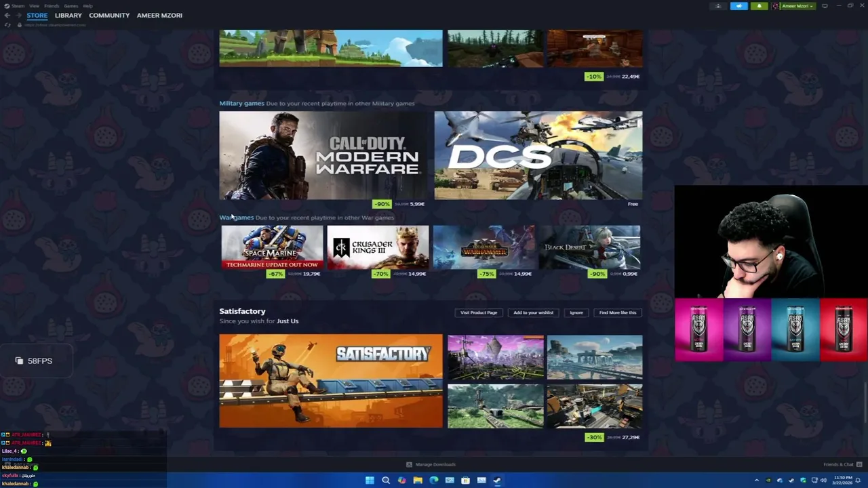The width and height of the screenshot is (868, 488).
Task: Open the Total War Warhammer capsule
Action: [x=484, y=247]
